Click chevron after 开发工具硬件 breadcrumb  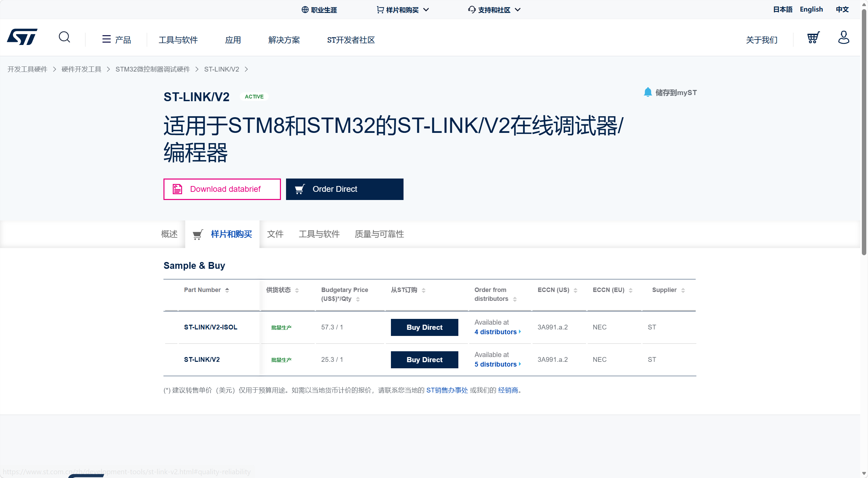tap(54, 69)
